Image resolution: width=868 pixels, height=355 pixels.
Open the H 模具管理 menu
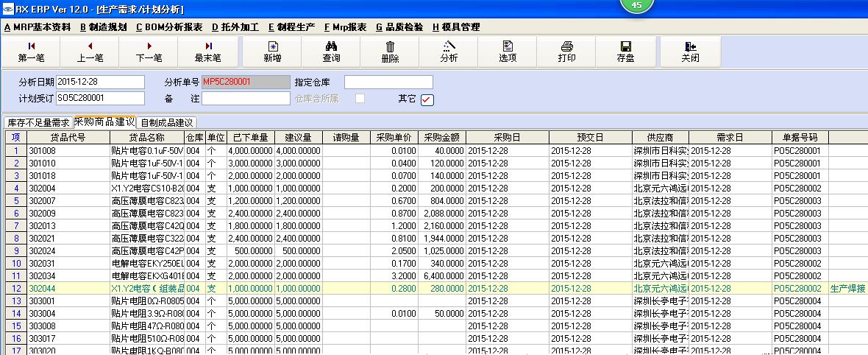(x=456, y=27)
